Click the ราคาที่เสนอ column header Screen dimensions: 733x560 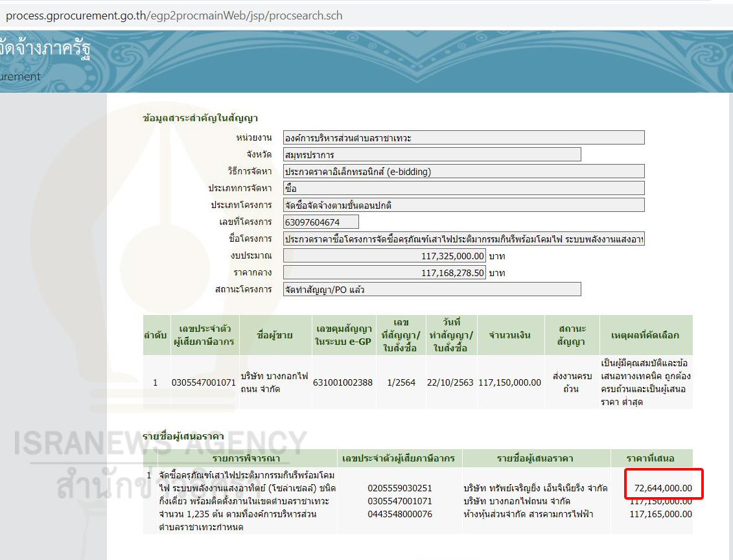[x=651, y=458]
